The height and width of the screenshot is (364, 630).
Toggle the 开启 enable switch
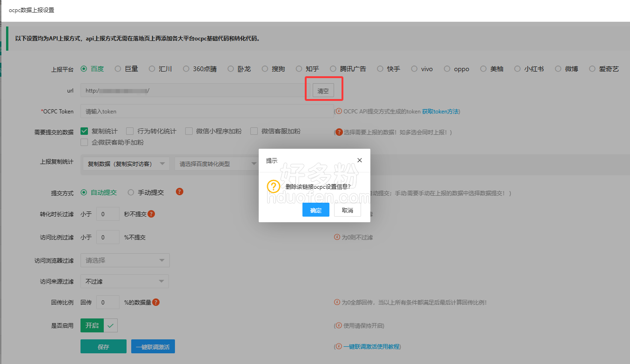point(99,325)
